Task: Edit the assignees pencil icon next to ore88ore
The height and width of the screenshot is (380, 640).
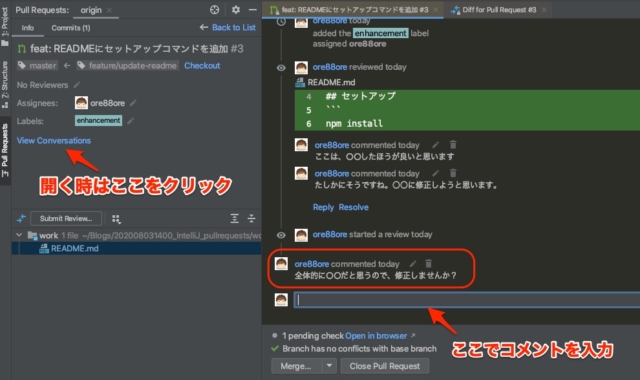Action: click(x=133, y=103)
